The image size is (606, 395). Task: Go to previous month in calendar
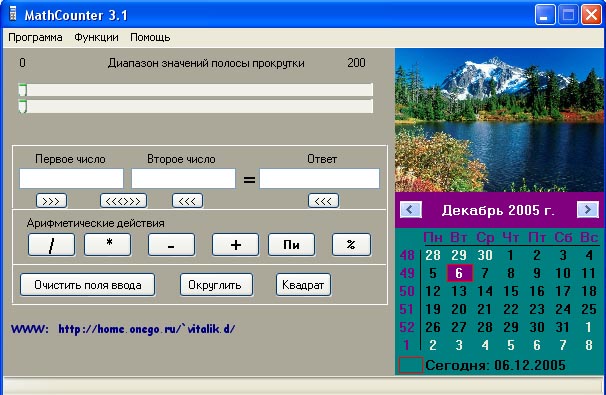coord(411,210)
